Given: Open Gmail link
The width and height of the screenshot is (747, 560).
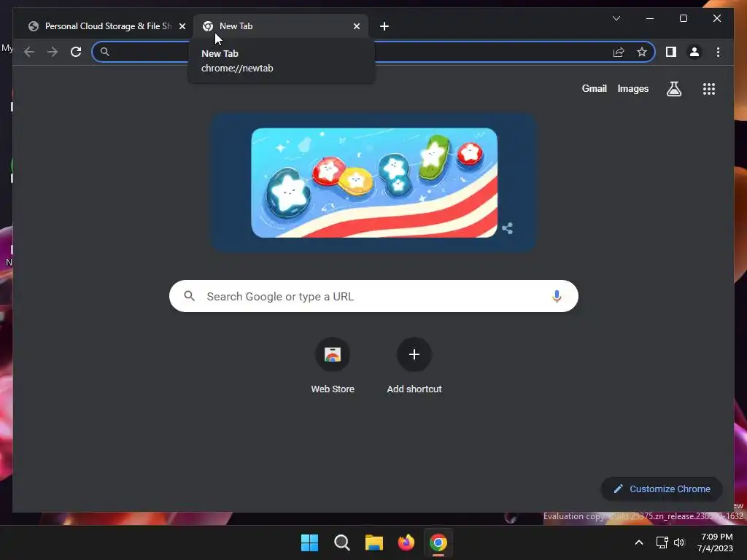Looking at the screenshot, I should tap(594, 88).
